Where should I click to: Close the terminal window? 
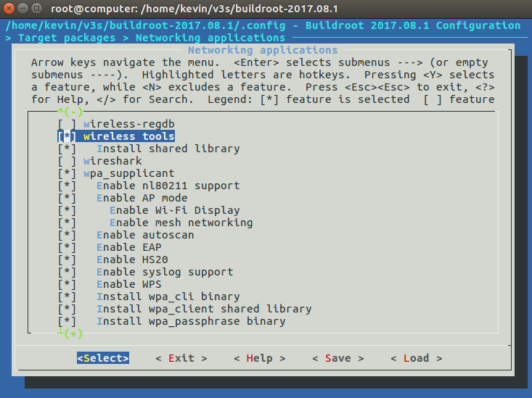(x=9, y=8)
